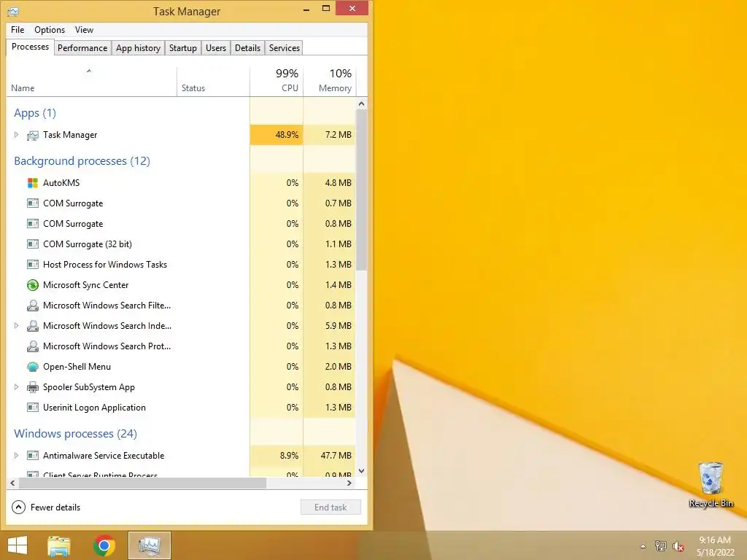Image resolution: width=747 pixels, height=560 pixels.
Task: Switch to the Performance tab
Action: 82,48
